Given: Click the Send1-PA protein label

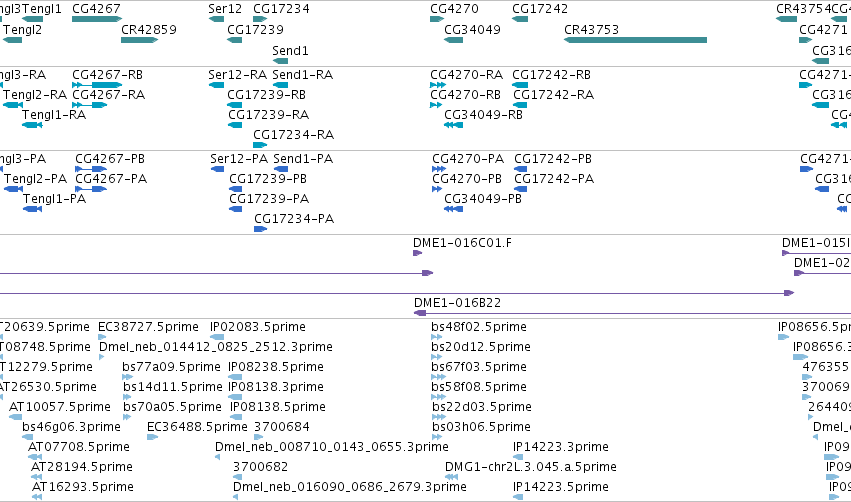Looking at the screenshot, I should [303, 158].
